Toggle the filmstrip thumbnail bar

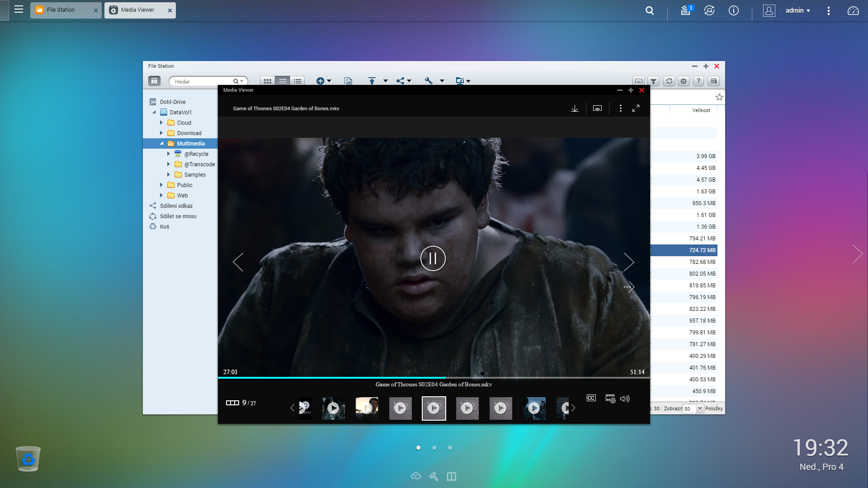(x=232, y=403)
